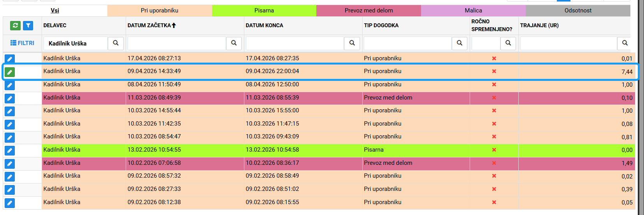
Task: Sort by Delavec column header
Action: (x=55, y=25)
